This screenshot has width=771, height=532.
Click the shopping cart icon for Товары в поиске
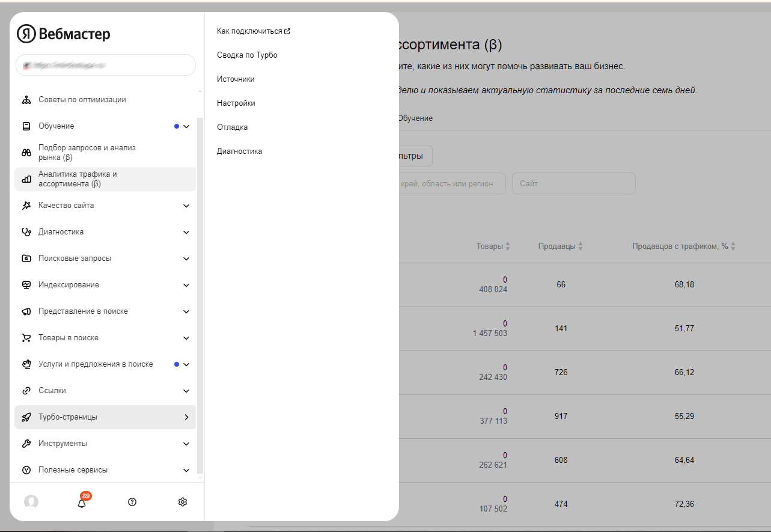pyautogui.click(x=26, y=338)
